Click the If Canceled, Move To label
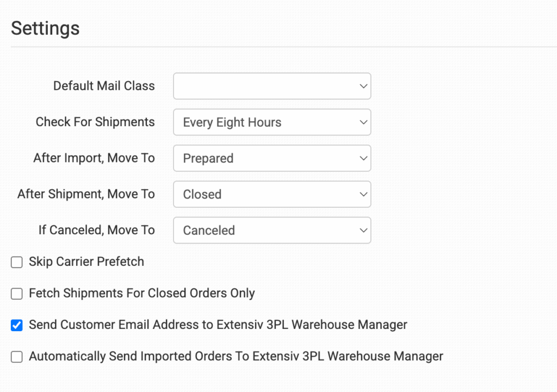This screenshot has height=392, width=557. 97,230
